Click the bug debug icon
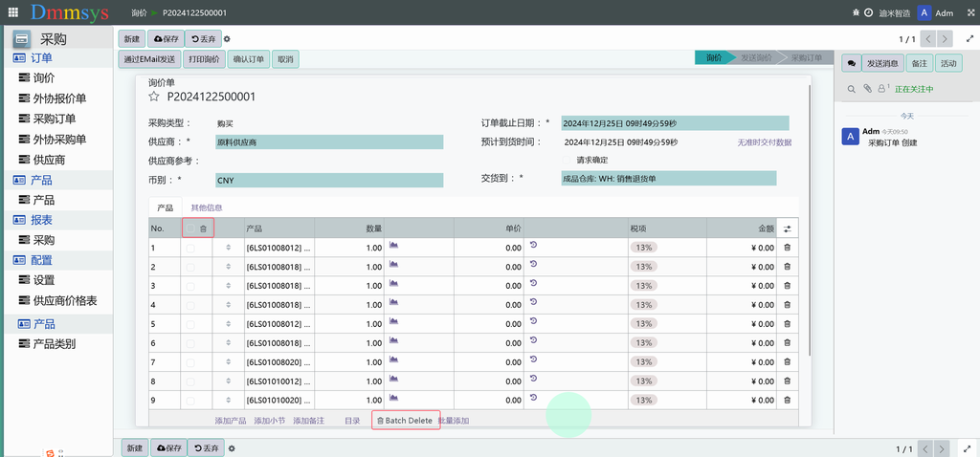The height and width of the screenshot is (457, 980). pos(856,13)
